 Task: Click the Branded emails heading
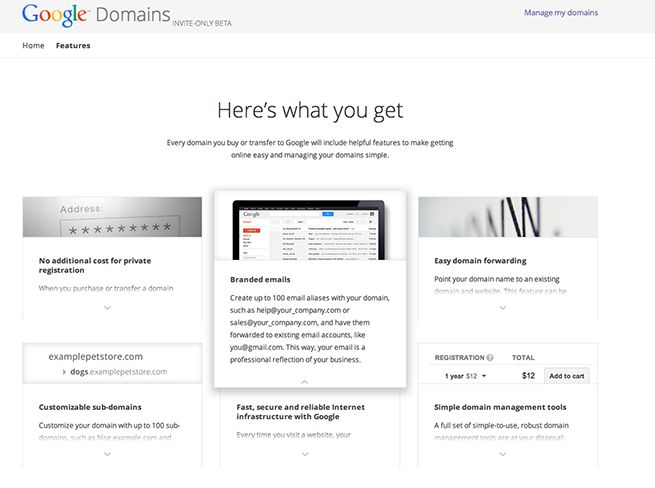pyautogui.click(x=260, y=280)
